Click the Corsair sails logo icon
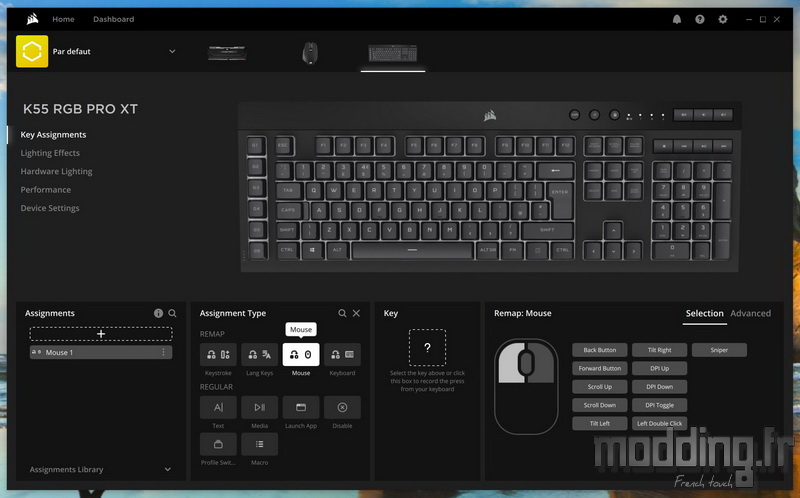Screen dimensions: 800x498 click(x=32, y=19)
